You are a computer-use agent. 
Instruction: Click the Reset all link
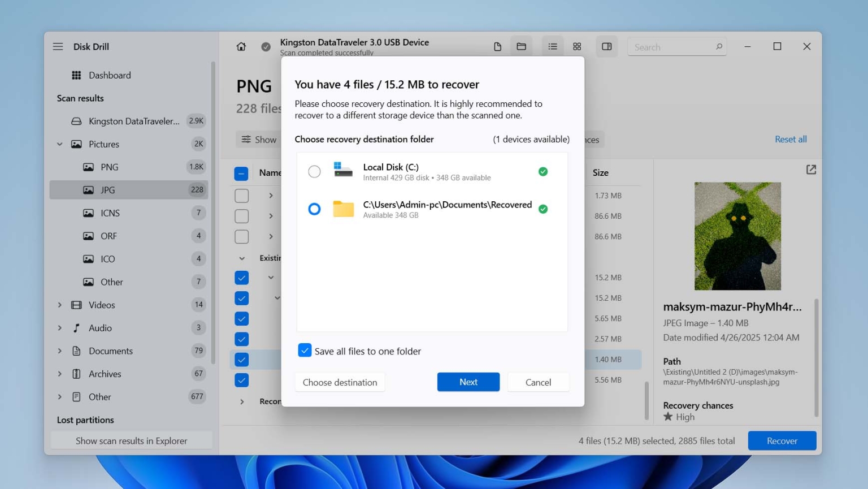[x=791, y=139]
